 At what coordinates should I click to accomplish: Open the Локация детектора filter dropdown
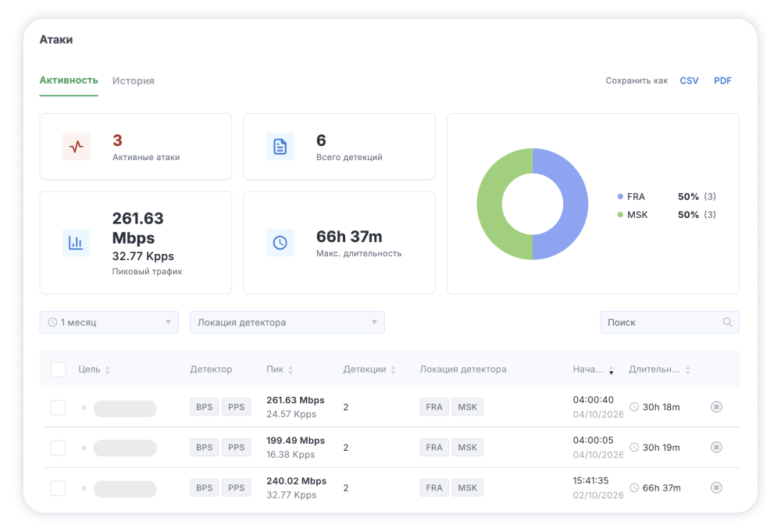pos(287,323)
